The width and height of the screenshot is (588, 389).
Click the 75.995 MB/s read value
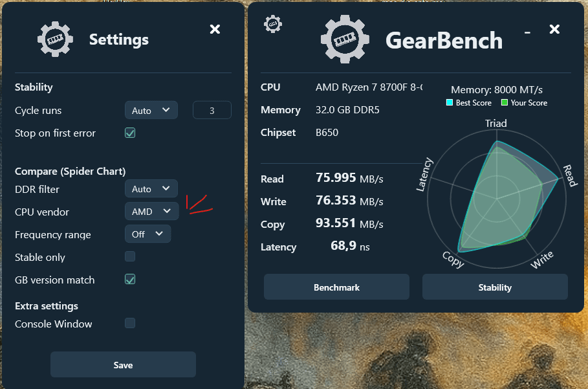point(349,178)
